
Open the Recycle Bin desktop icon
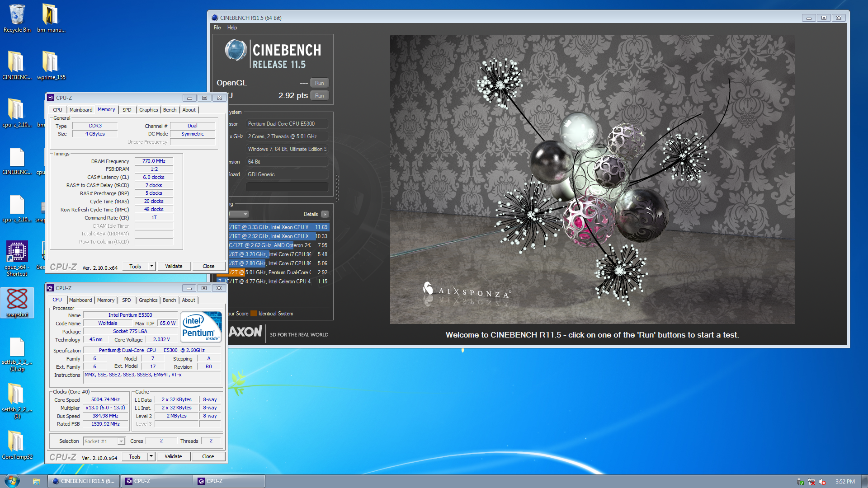[17, 18]
